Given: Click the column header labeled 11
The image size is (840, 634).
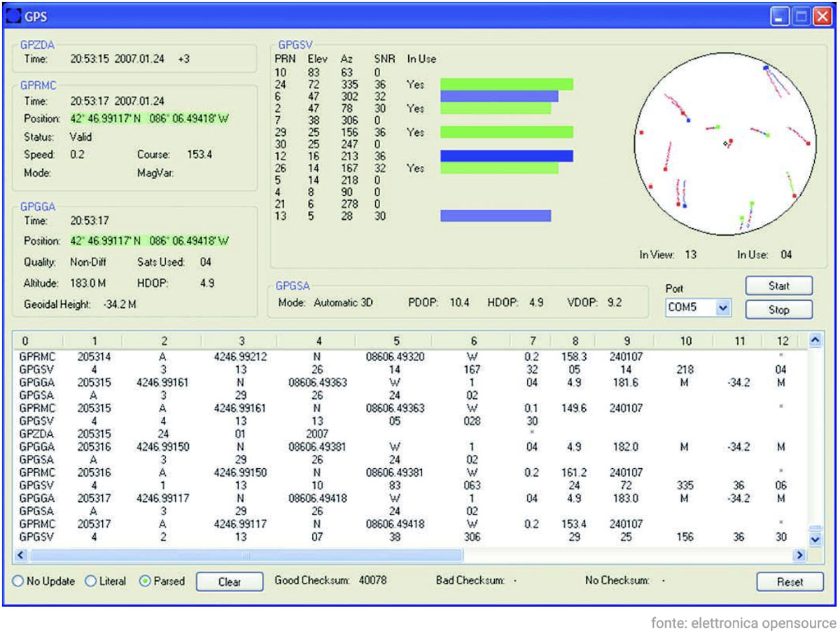Looking at the screenshot, I should coord(739,341).
